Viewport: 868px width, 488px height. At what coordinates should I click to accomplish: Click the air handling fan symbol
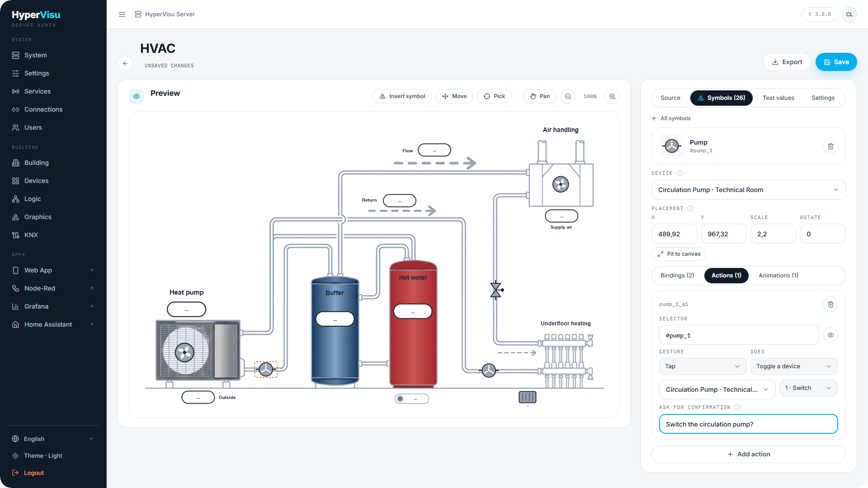561,184
